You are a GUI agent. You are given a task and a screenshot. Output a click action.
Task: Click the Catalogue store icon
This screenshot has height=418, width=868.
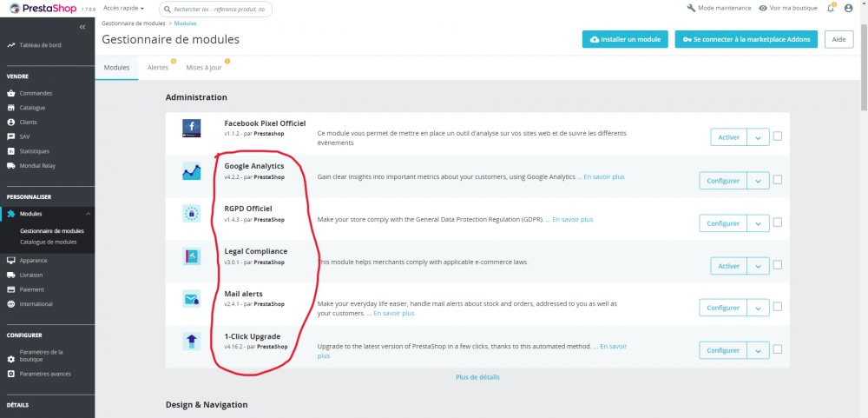point(11,108)
